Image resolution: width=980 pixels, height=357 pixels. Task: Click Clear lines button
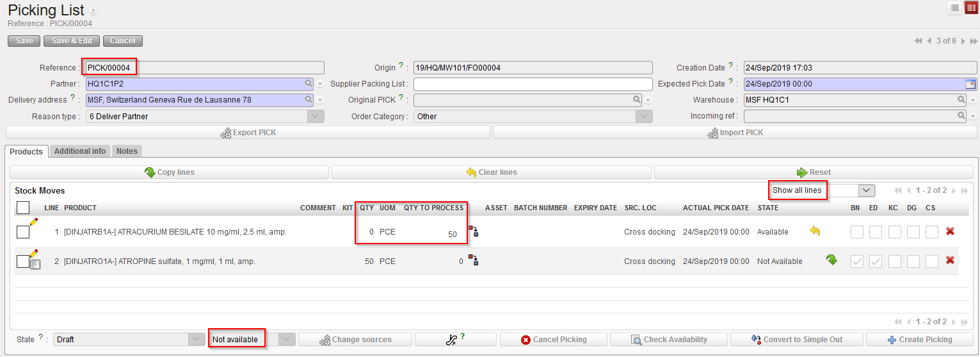[491, 172]
